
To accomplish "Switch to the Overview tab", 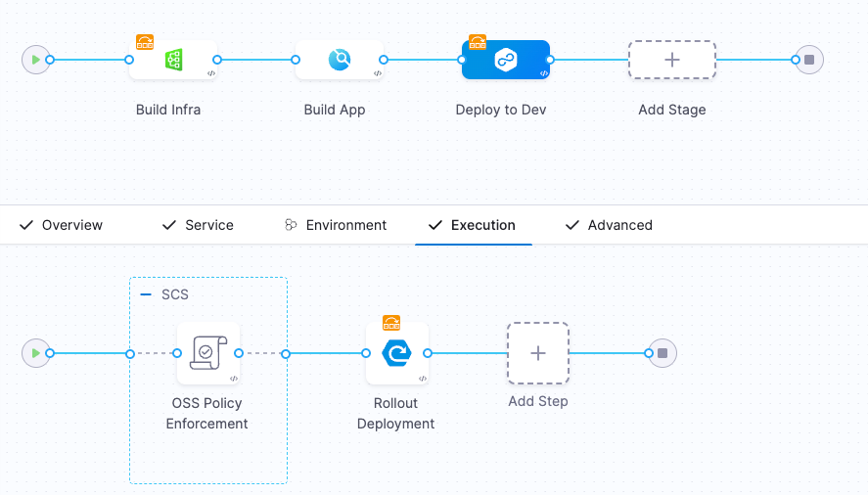I will [x=61, y=225].
